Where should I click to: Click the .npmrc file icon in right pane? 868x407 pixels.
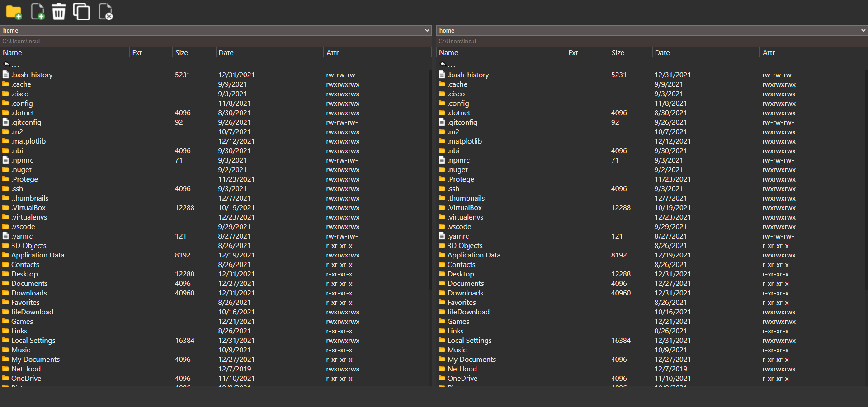(442, 160)
